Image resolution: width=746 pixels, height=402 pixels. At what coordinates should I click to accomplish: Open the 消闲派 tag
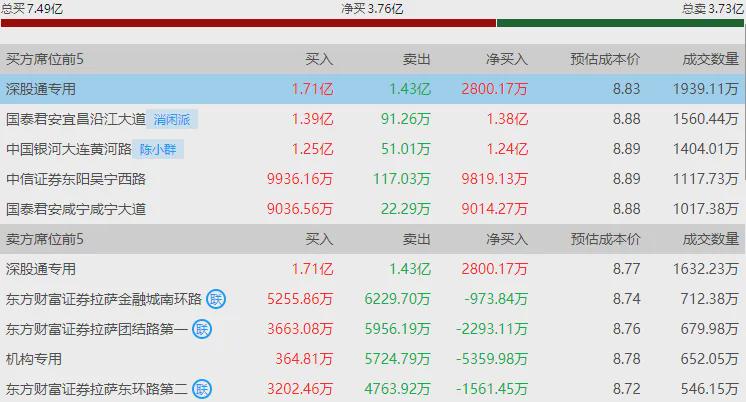172,119
